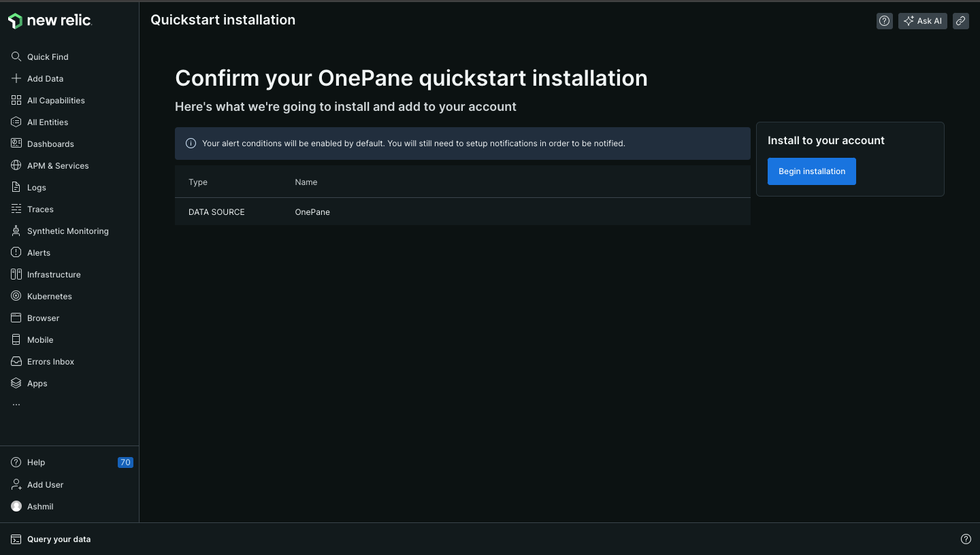Click the OnePane name cell
The image size is (980, 555).
312,212
